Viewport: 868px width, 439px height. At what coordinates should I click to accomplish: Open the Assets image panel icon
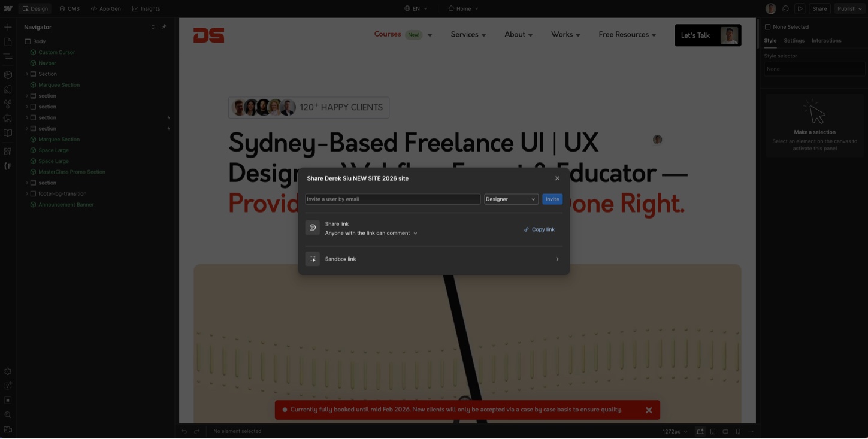8,119
